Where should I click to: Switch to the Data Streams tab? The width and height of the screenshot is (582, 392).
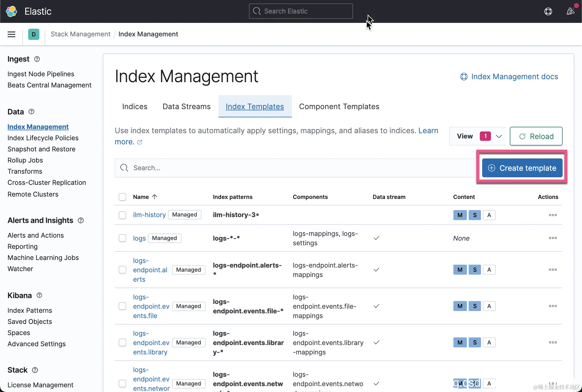[x=186, y=107]
